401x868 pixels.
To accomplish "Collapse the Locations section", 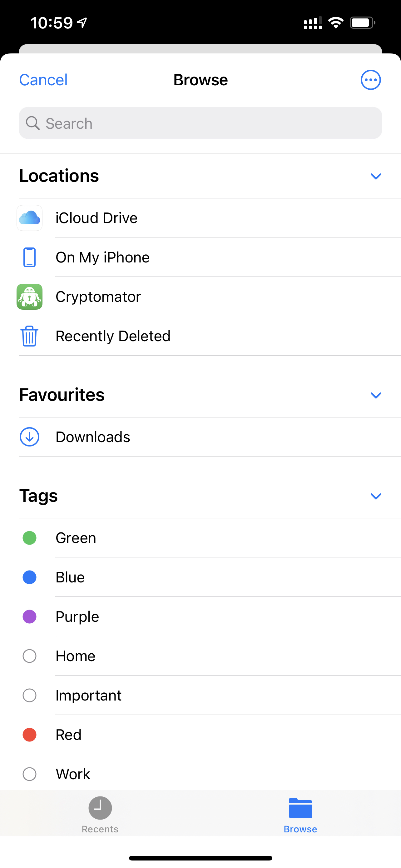I will point(376,176).
